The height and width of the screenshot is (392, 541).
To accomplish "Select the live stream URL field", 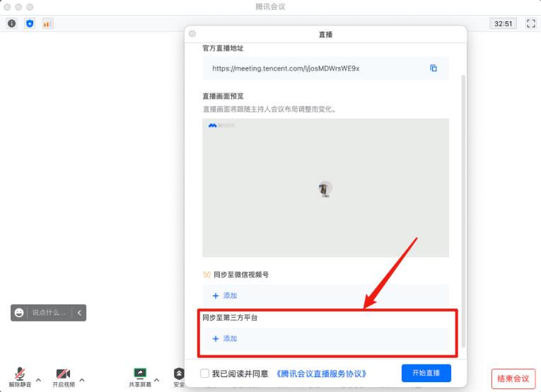I will click(325, 69).
